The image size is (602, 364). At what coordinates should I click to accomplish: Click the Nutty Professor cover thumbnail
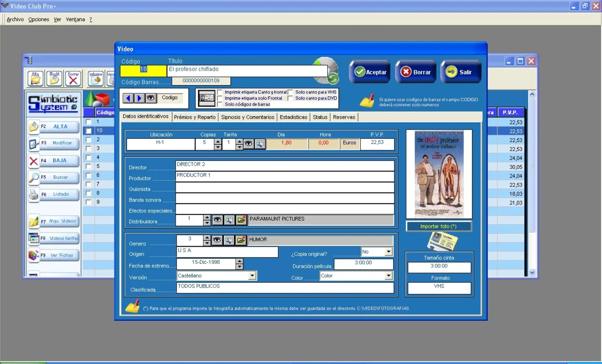tap(439, 174)
